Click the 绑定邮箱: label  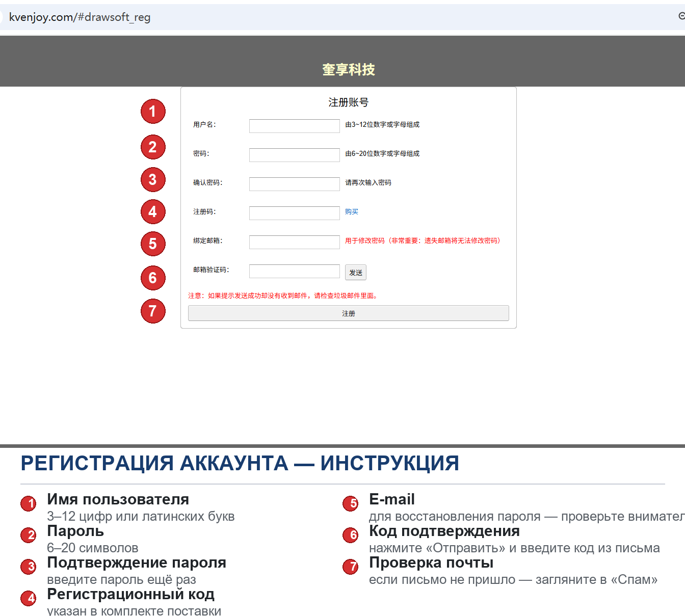tap(208, 240)
